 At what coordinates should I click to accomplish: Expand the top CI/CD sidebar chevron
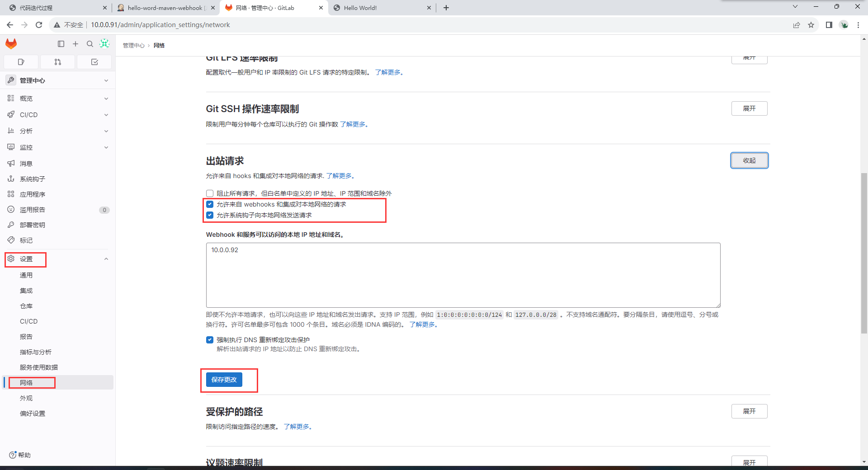106,115
